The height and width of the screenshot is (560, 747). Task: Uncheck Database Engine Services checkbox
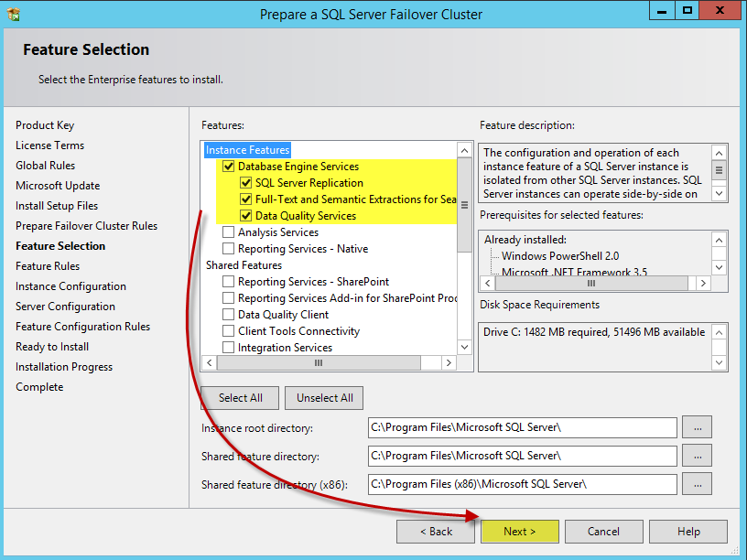[x=229, y=167]
